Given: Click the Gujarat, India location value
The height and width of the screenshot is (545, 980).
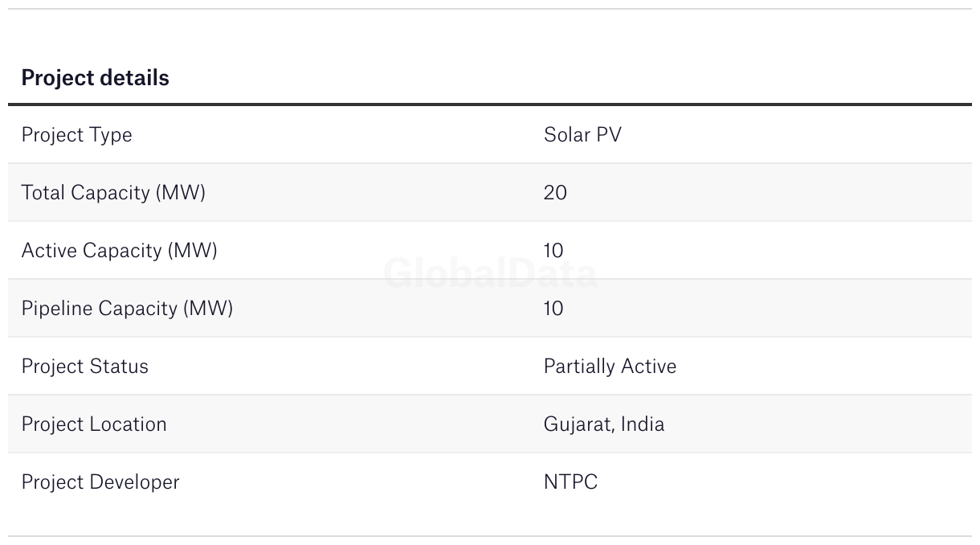Looking at the screenshot, I should [x=604, y=424].
